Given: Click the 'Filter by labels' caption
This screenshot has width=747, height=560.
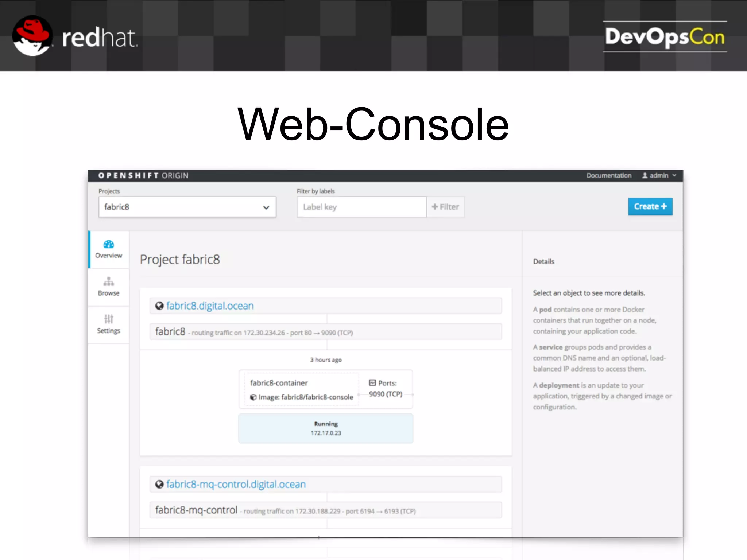Looking at the screenshot, I should (x=316, y=191).
